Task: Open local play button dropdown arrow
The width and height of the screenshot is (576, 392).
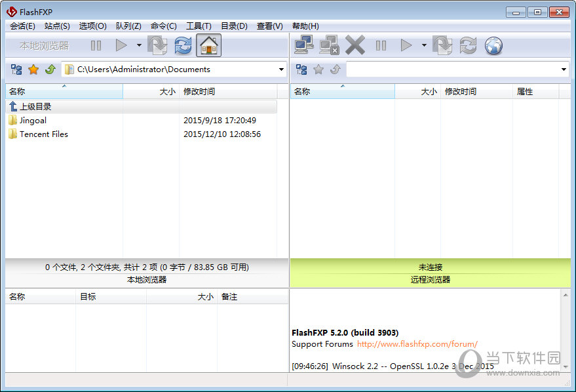Action: point(139,45)
